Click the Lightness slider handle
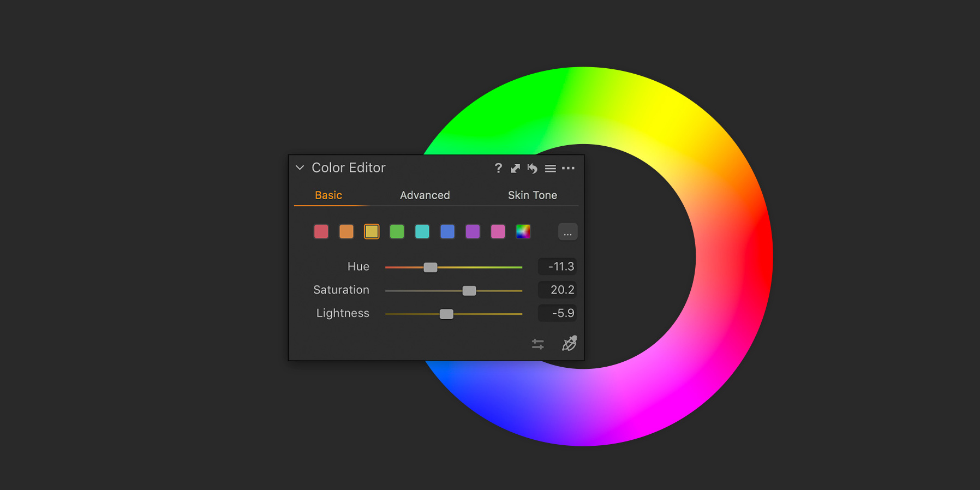This screenshot has width=980, height=490. tap(446, 314)
